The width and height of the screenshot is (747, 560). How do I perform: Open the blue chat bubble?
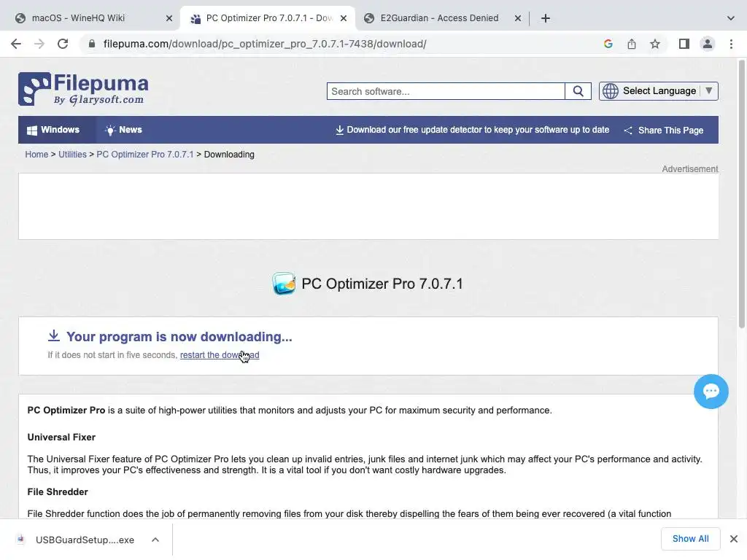711,392
